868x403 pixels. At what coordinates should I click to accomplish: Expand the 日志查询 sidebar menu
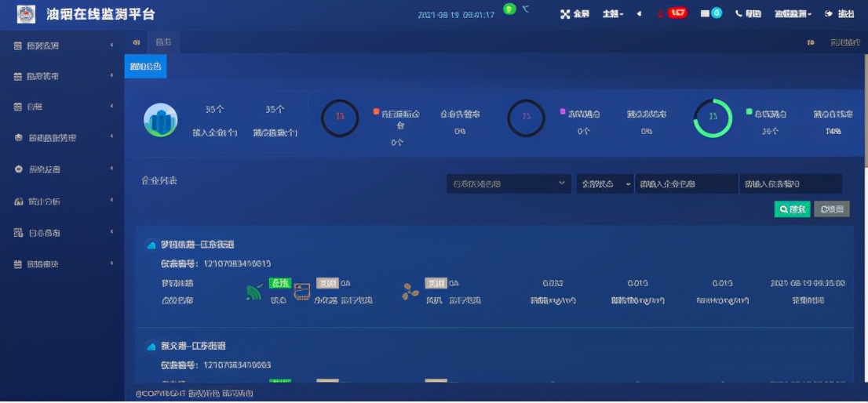[63, 233]
